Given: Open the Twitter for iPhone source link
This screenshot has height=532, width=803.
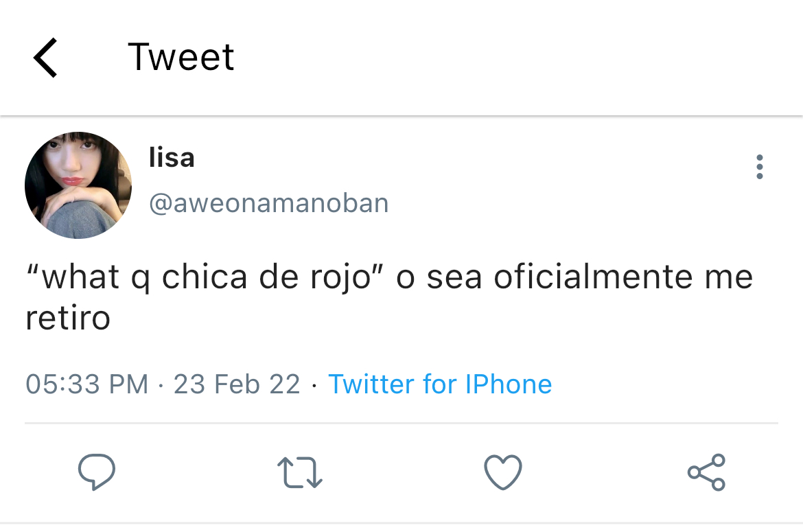Looking at the screenshot, I should coord(440,384).
